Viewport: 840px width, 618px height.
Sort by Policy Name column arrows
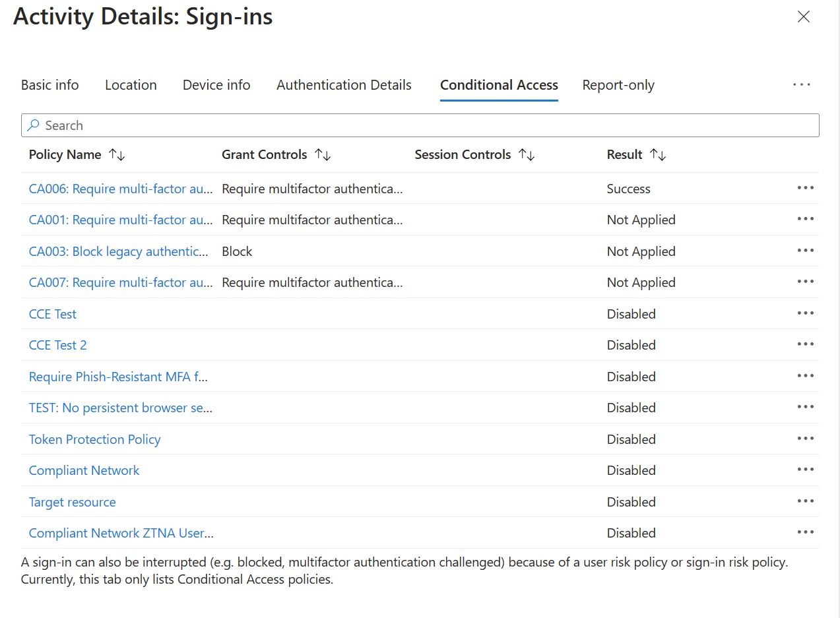pos(117,154)
